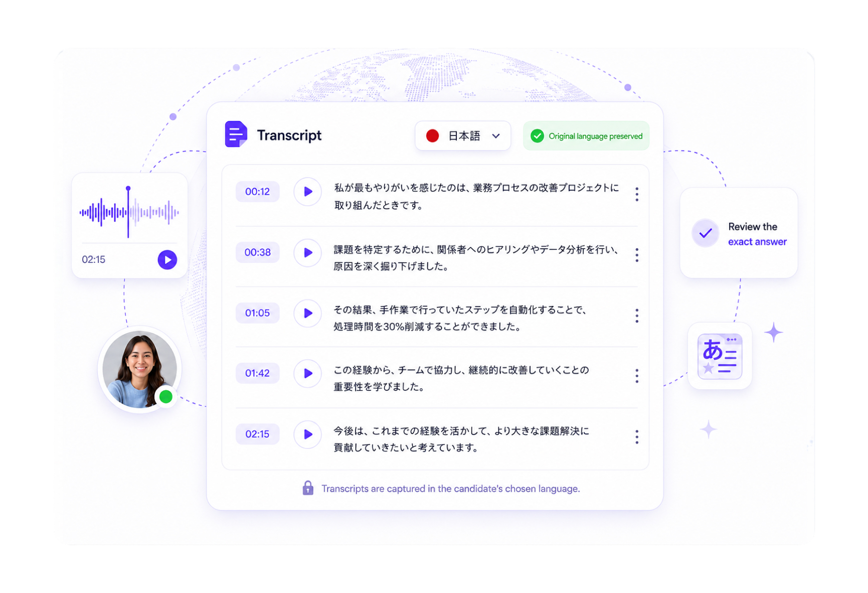Select text starting 私が最もやりがいを感じた
868x593 pixels.
click(476, 196)
